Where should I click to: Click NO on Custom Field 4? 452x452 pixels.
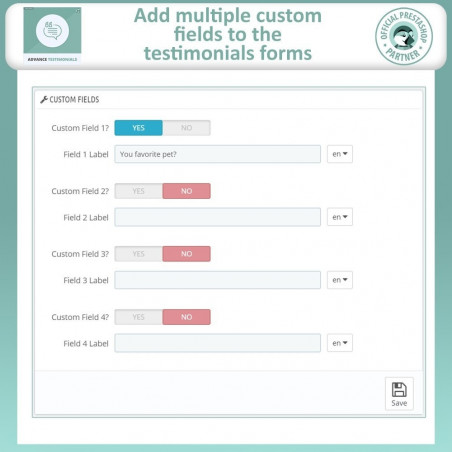pyautogui.click(x=186, y=317)
